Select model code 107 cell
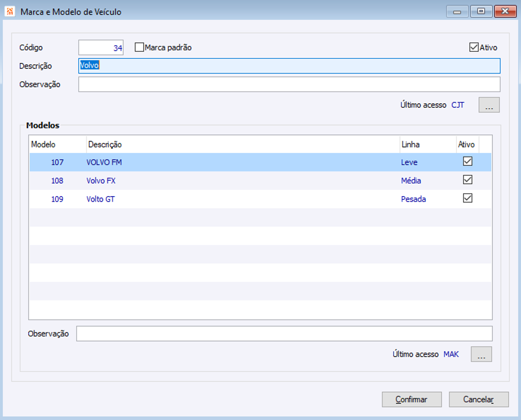 (x=57, y=162)
